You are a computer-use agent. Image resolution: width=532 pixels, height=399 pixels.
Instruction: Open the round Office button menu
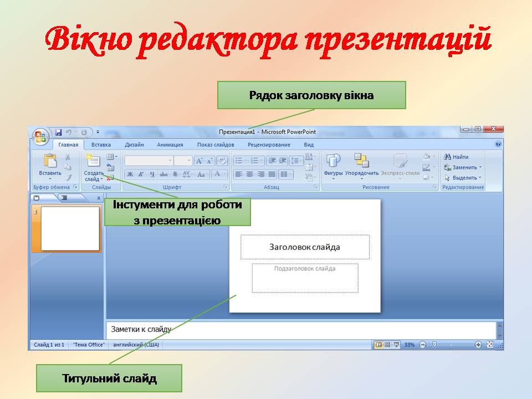point(40,137)
